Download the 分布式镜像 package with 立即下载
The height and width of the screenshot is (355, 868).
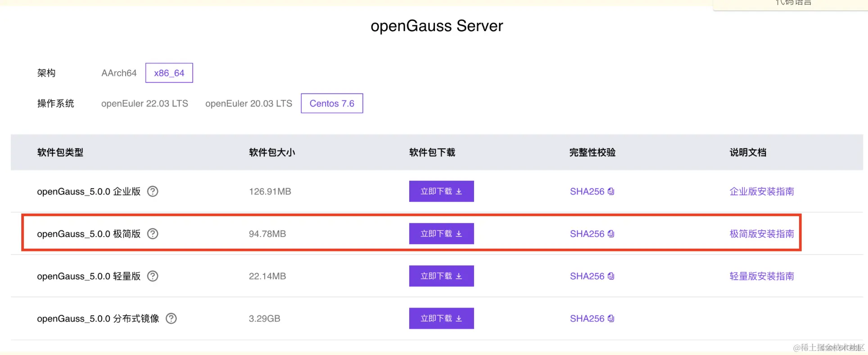[442, 319]
